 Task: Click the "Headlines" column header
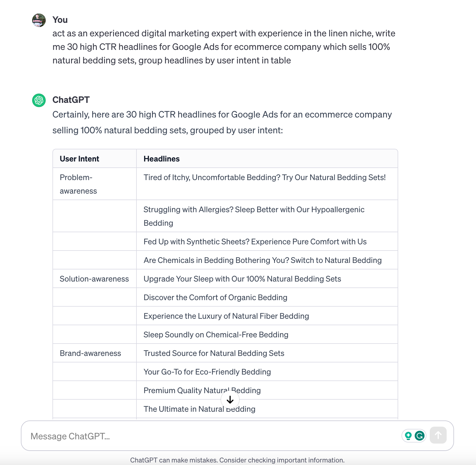point(162,159)
